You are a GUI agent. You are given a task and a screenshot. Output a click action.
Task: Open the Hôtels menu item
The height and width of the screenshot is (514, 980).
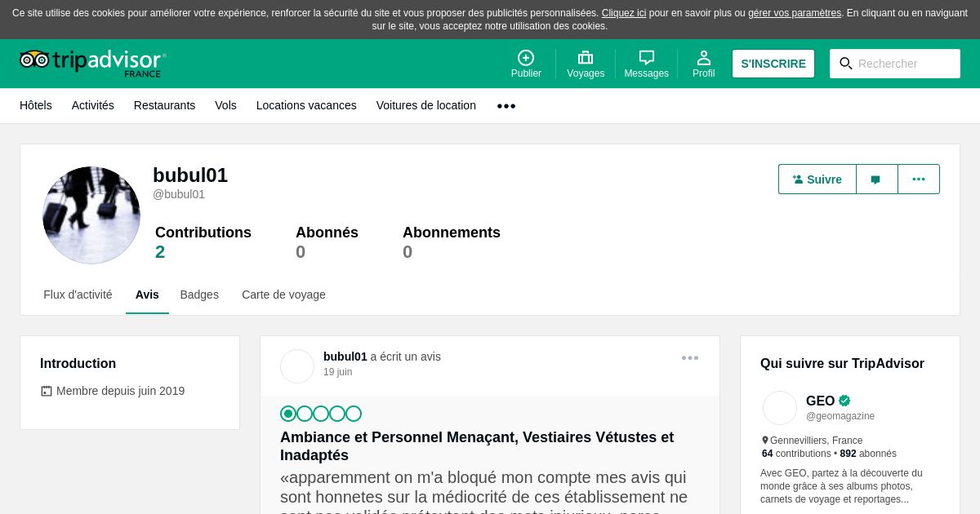click(x=36, y=105)
